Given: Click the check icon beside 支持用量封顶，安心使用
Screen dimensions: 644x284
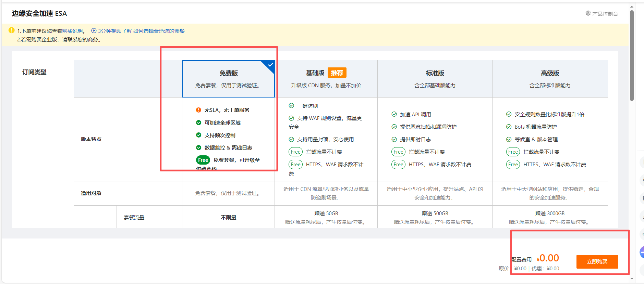Looking at the screenshot, I should click(291, 139).
